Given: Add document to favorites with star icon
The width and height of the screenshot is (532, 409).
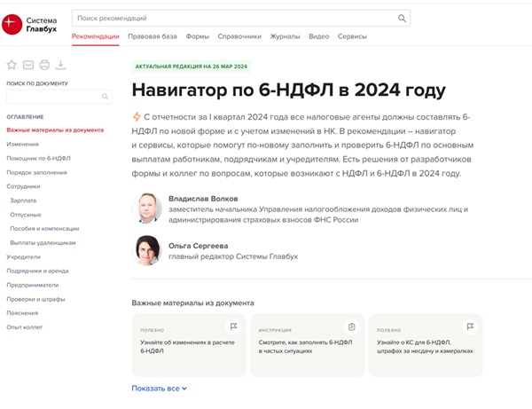Looking at the screenshot, I should click(x=12, y=65).
